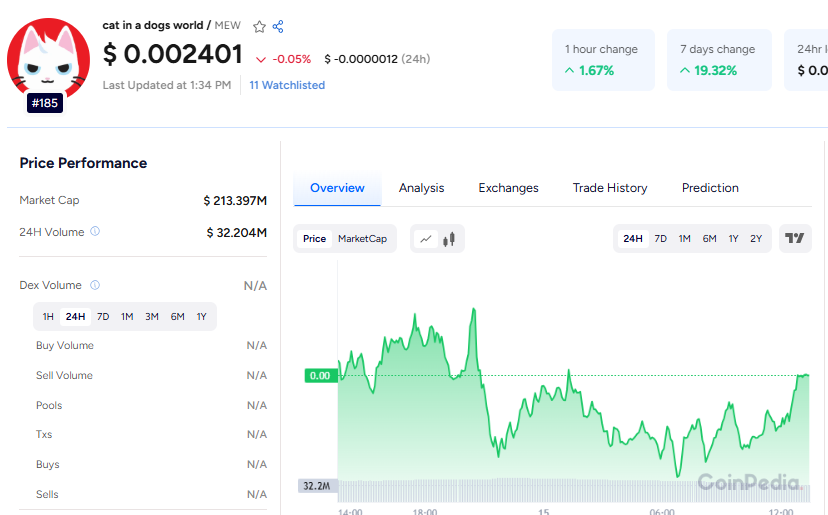Click Last Updated at 1:34 PM text
Screen dimensions: 828x515
point(167,85)
